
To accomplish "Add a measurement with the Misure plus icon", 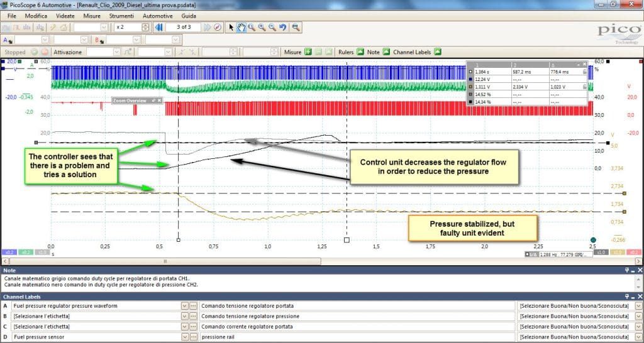I will click(308, 52).
